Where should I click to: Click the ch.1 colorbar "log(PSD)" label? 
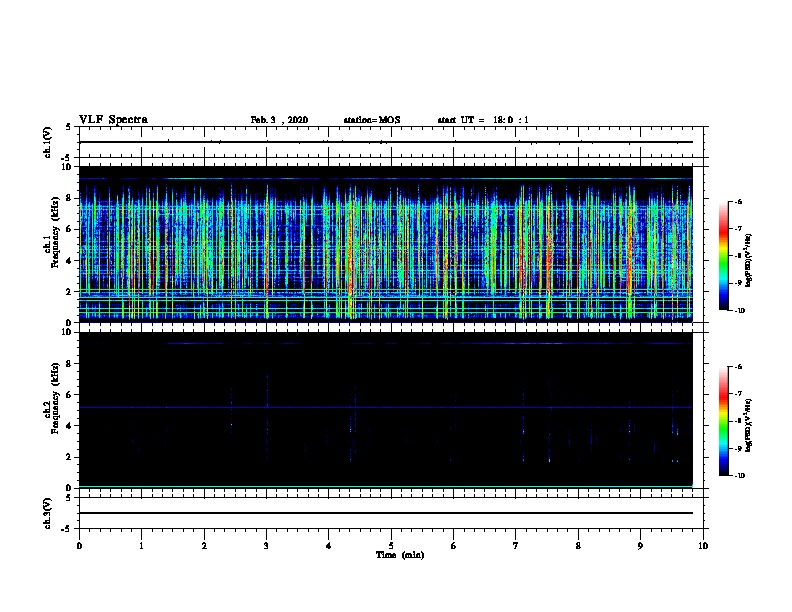click(748, 261)
